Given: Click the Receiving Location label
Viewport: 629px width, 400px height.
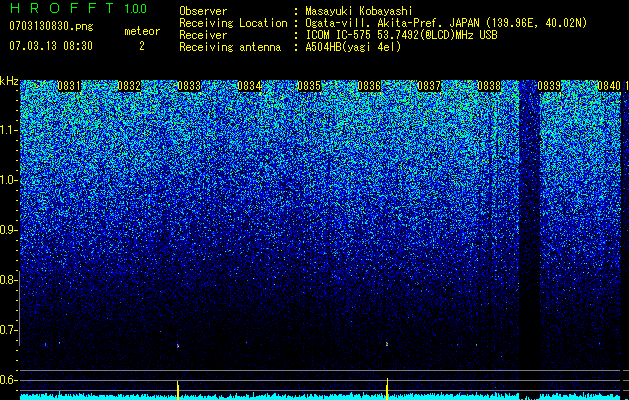Looking at the screenshot, I should tap(233, 23).
